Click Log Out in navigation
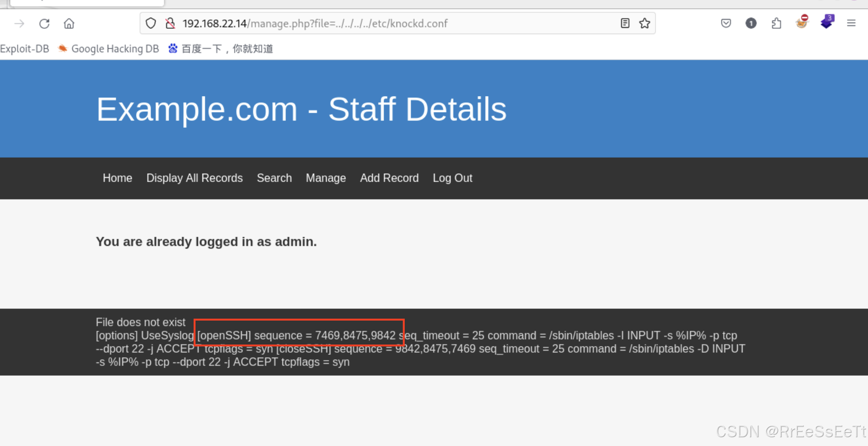Image resolution: width=868 pixels, height=446 pixels. click(x=453, y=178)
